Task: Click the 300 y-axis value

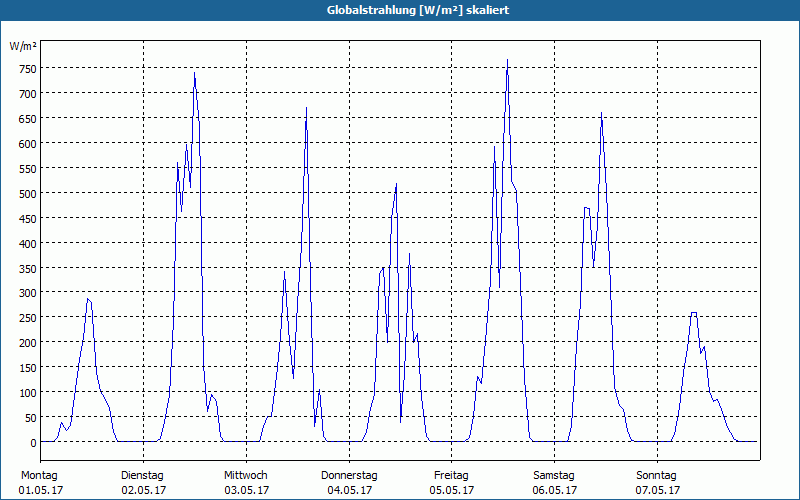Action: pyautogui.click(x=27, y=293)
